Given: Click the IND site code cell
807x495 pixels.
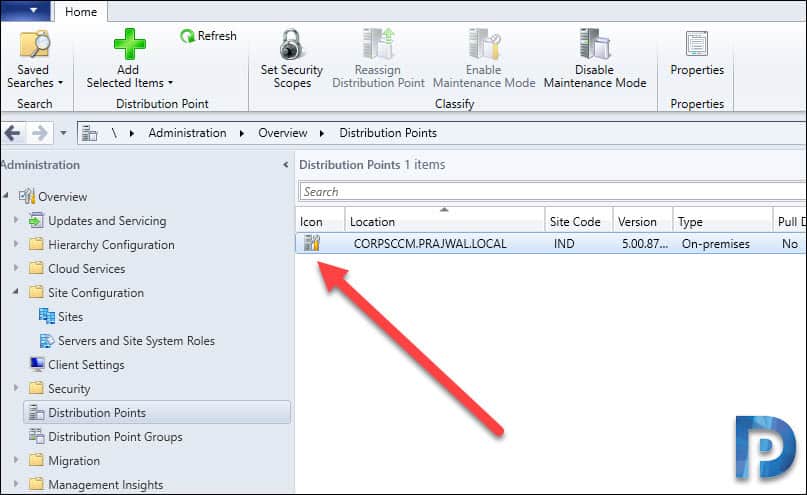Looking at the screenshot, I should pyautogui.click(x=564, y=244).
